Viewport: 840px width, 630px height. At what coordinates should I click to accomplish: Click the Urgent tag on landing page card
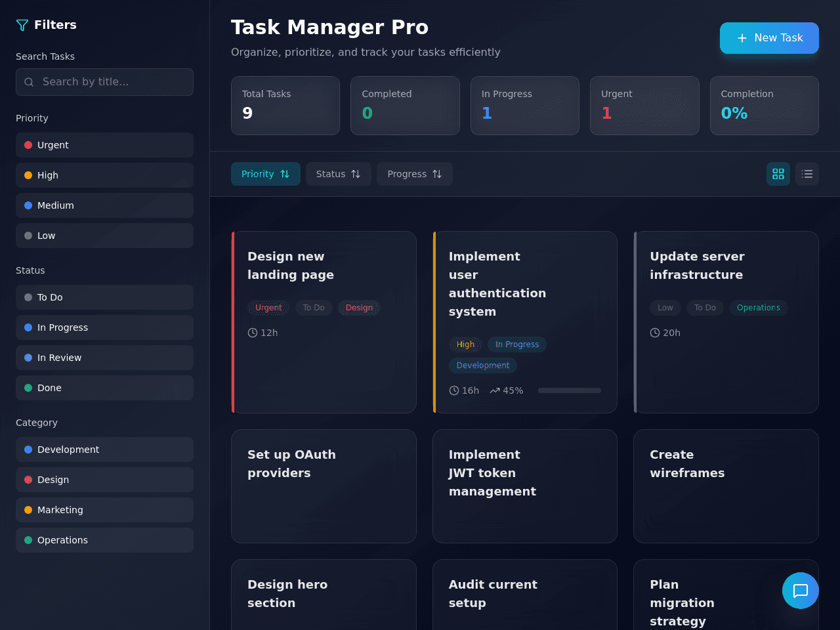point(268,308)
